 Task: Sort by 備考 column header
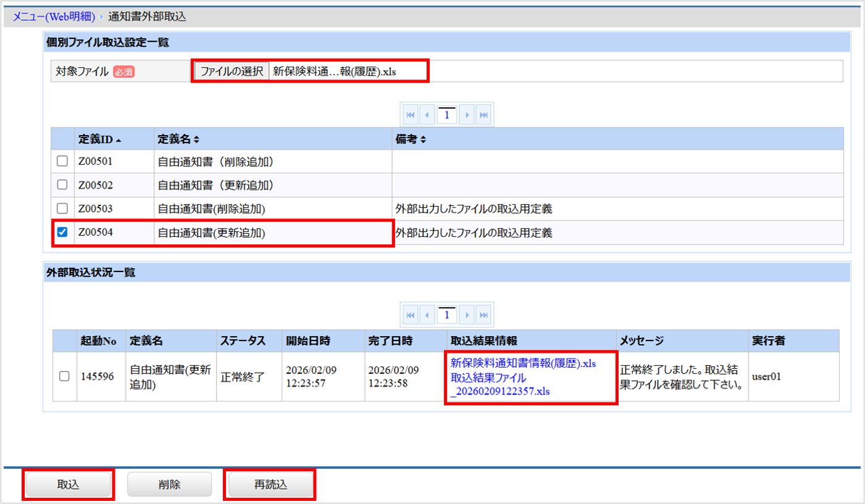click(617, 139)
